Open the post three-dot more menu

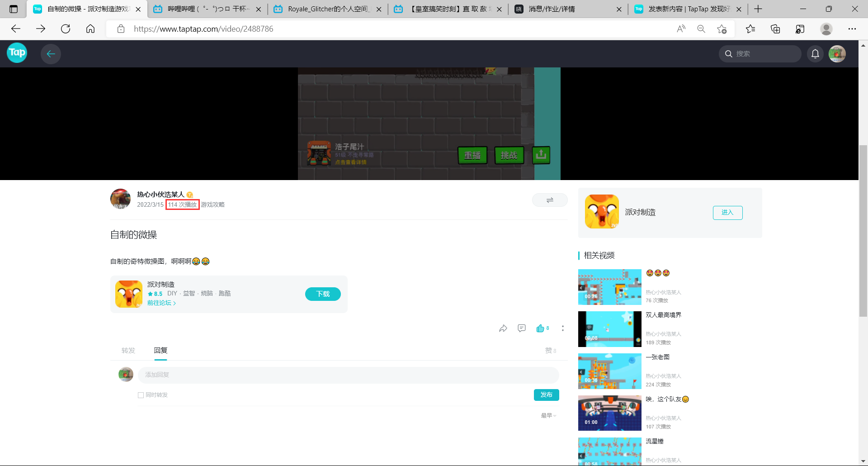[x=563, y=328]
